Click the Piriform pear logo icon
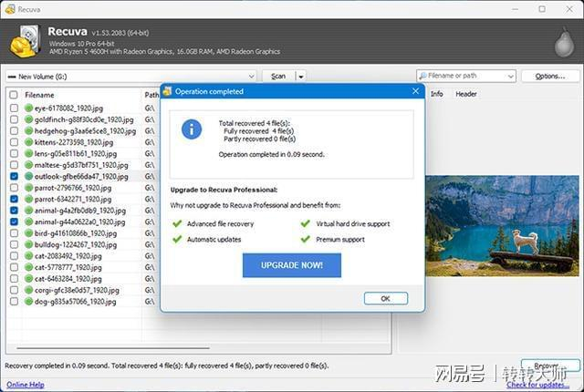This screenshot has height=392, width=584. [564, 42]
